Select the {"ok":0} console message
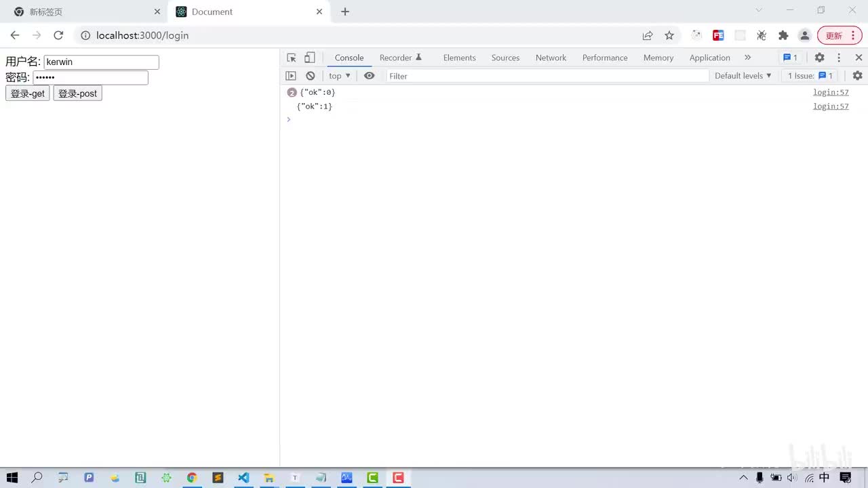Image resolution: width=868 pixels, height=488 pixels. (x=317, y=92)
